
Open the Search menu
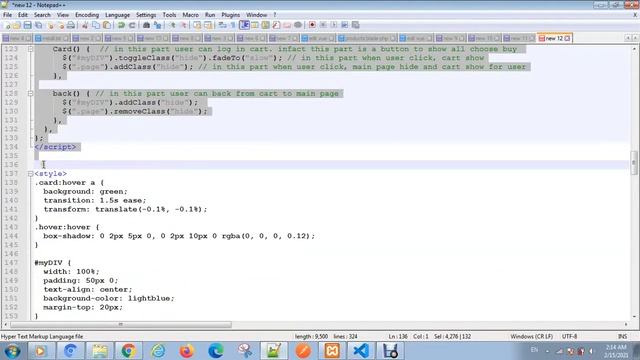click(x=42, y=15)
